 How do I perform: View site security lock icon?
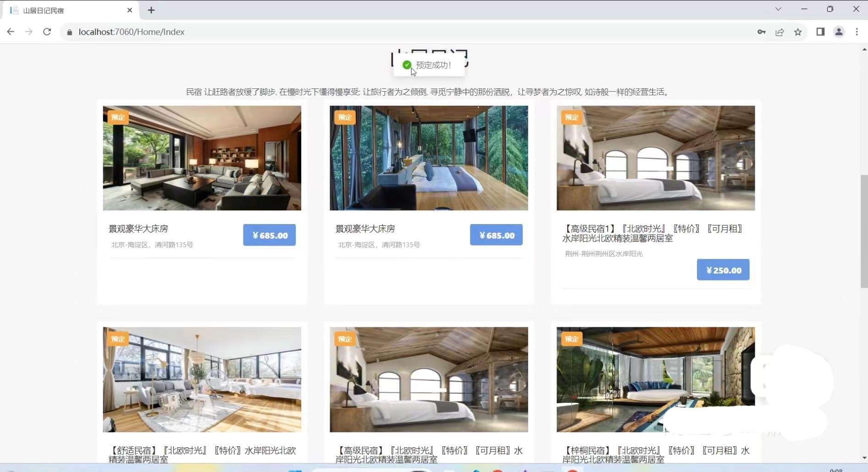[70, 32]
